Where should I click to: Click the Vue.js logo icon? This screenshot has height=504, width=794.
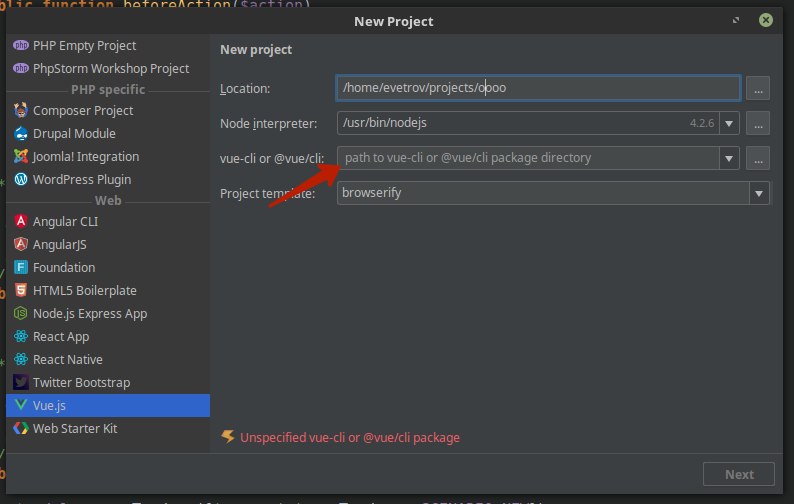[21, 405]
